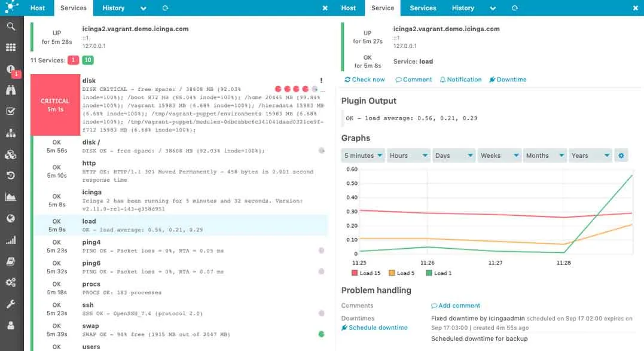
Task: Click the green indicator on swap row
Action: pos(321,334)
